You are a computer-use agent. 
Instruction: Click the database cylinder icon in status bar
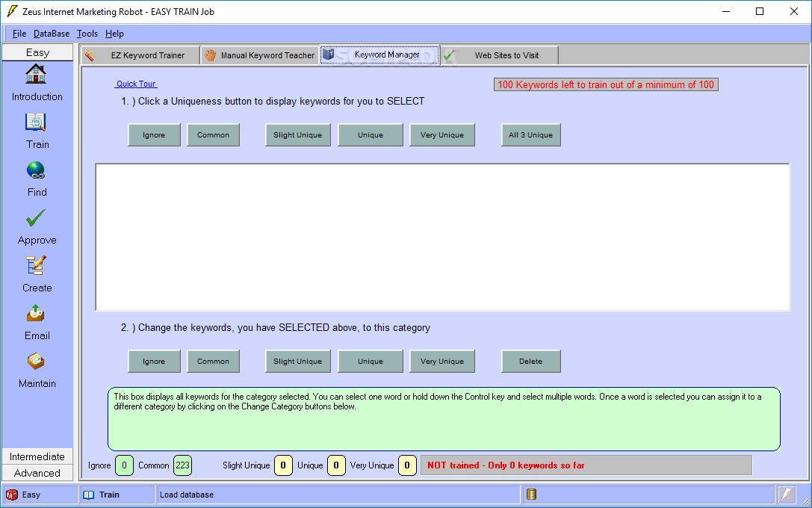click(531, 495)
